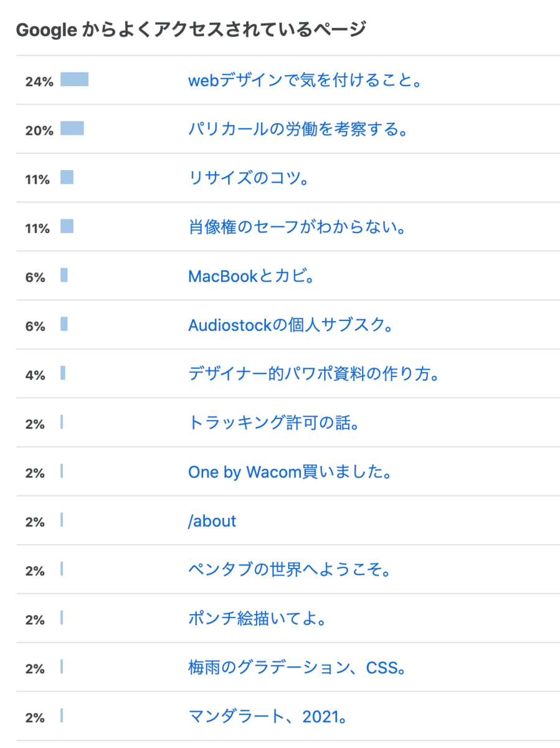
Task: Open デザイナー的パワポ資料の作り方。 article
Action: (315, 375)
